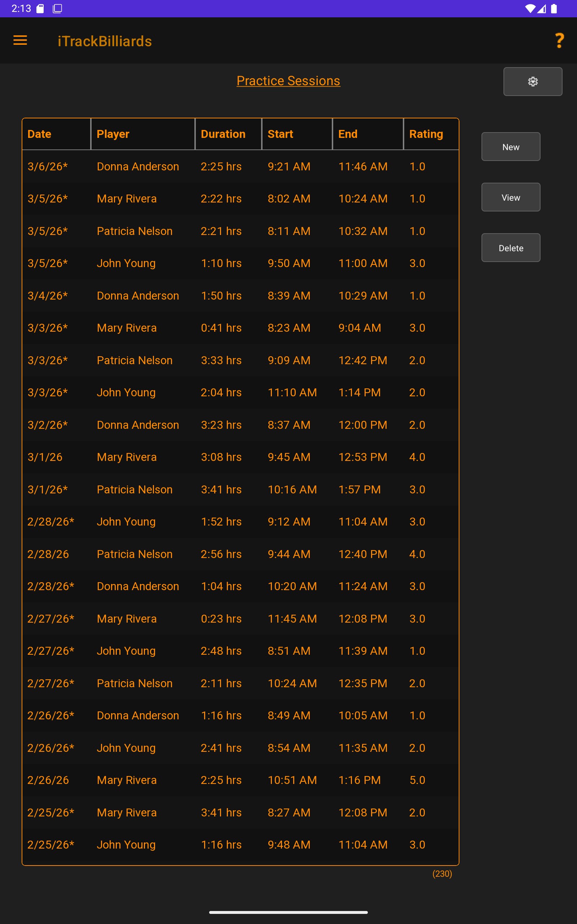Tap the iTrackBilliards app title
Viewport: 577px width, 924px height.
click(x=105, y=41)
